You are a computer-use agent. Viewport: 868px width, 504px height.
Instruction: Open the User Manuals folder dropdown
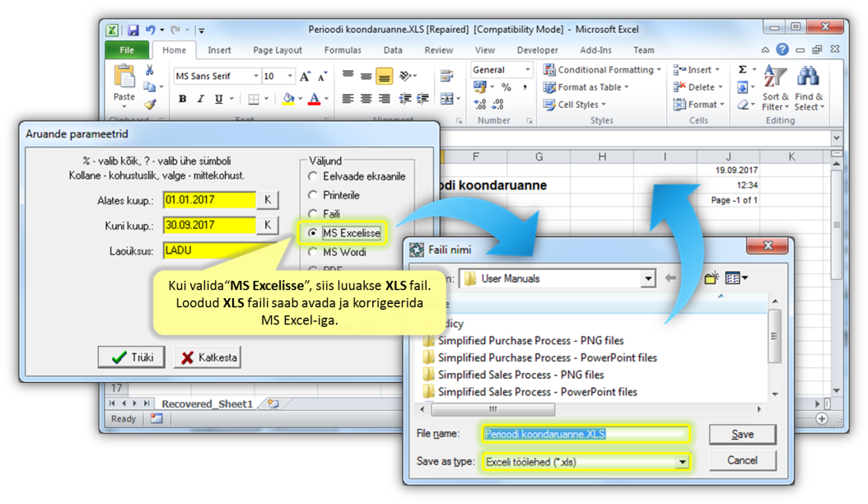[x=647, y=278]
